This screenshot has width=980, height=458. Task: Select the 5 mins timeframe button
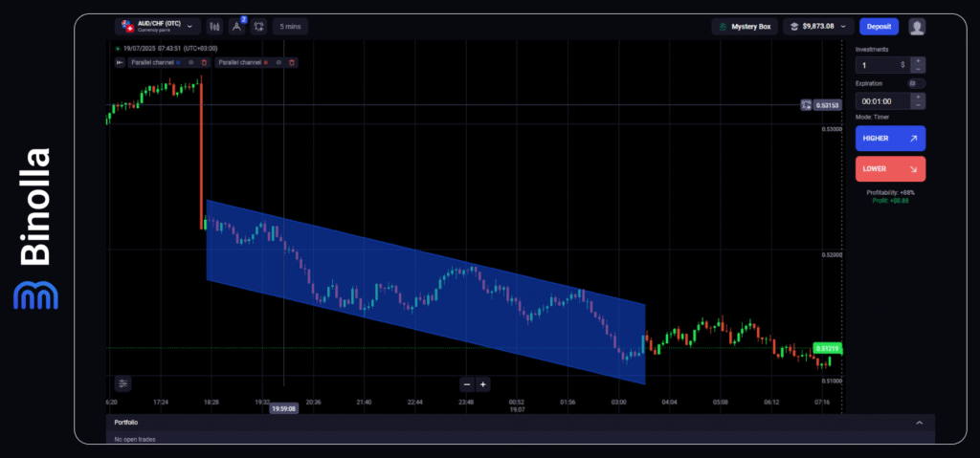point(290,27)
